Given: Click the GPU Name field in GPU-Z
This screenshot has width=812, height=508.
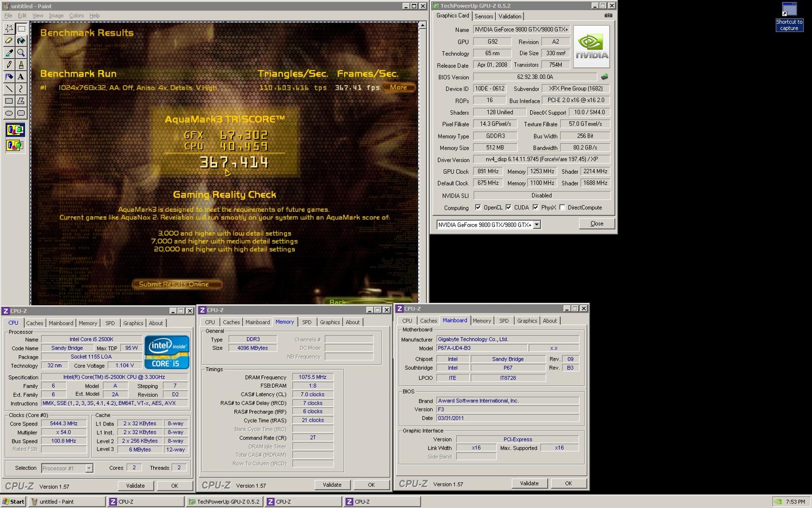Looking at the screenshot, I should pos(522,29).
